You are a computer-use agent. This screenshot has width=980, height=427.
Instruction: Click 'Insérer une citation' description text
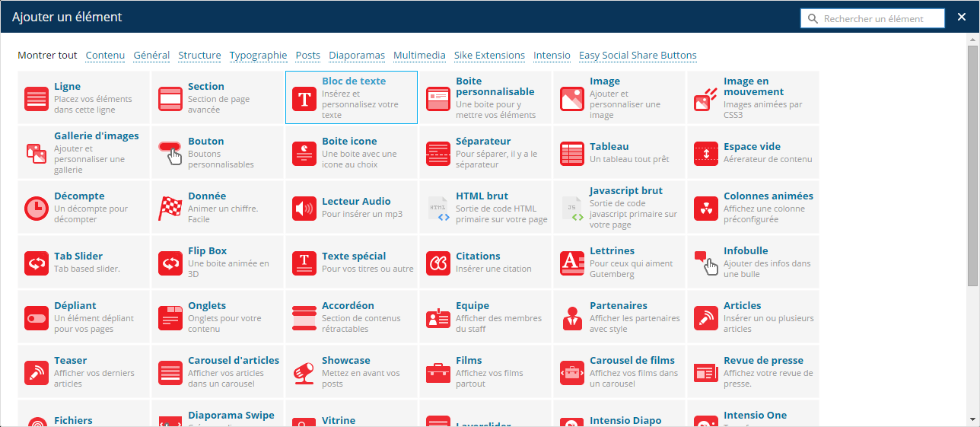pyautogui.click(x=494, y=269)
